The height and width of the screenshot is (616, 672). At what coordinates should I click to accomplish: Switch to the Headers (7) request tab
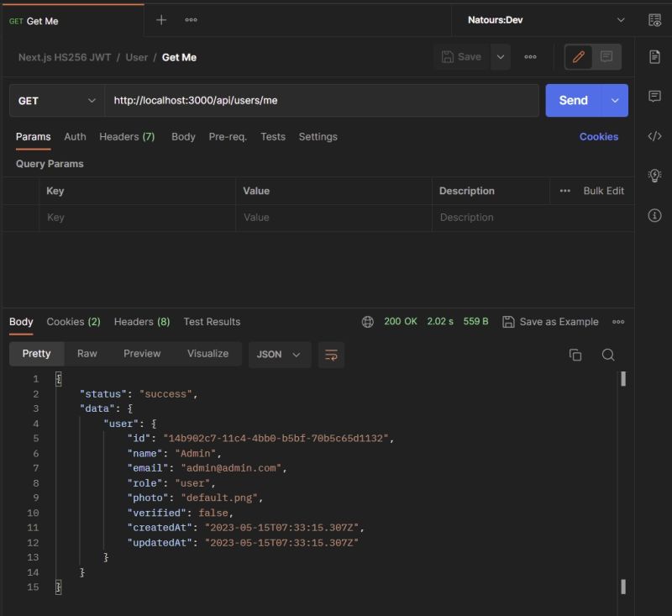(128, 136)
